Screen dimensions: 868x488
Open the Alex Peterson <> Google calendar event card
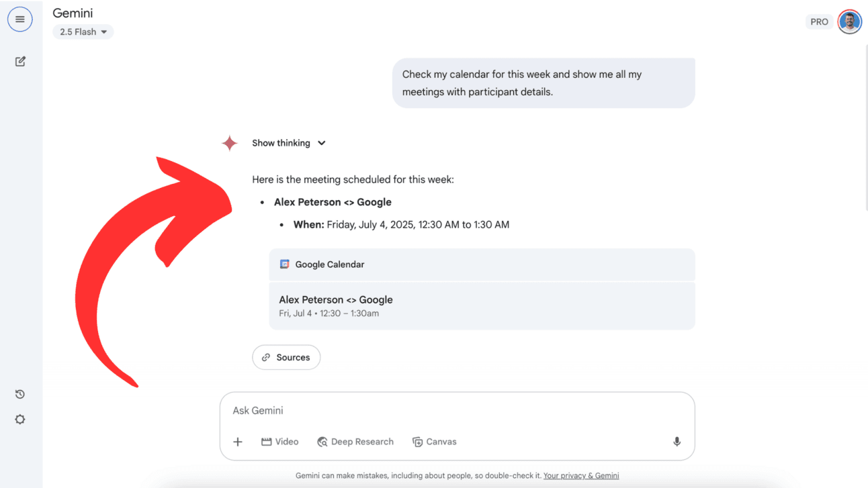tap(482, 305)
